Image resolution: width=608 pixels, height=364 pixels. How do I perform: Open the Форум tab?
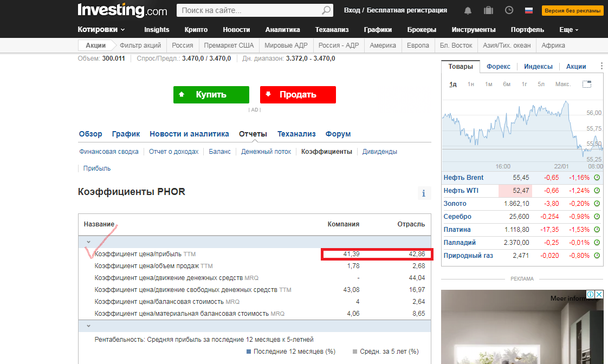tap(338, 134)
